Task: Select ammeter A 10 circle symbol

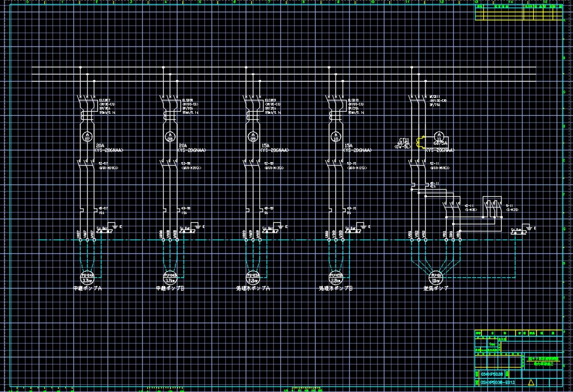Action: click(336, 136)
